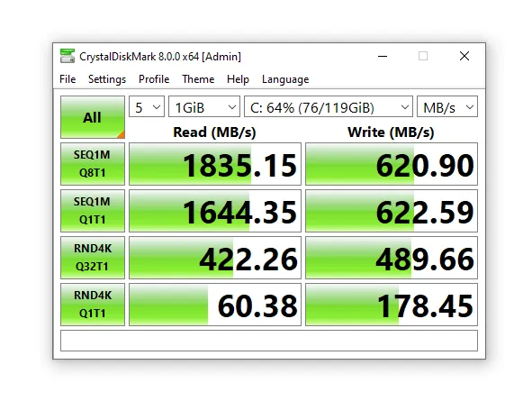Open the Language menu
Viewport: 532px width, 401px height.
(285, 79)
